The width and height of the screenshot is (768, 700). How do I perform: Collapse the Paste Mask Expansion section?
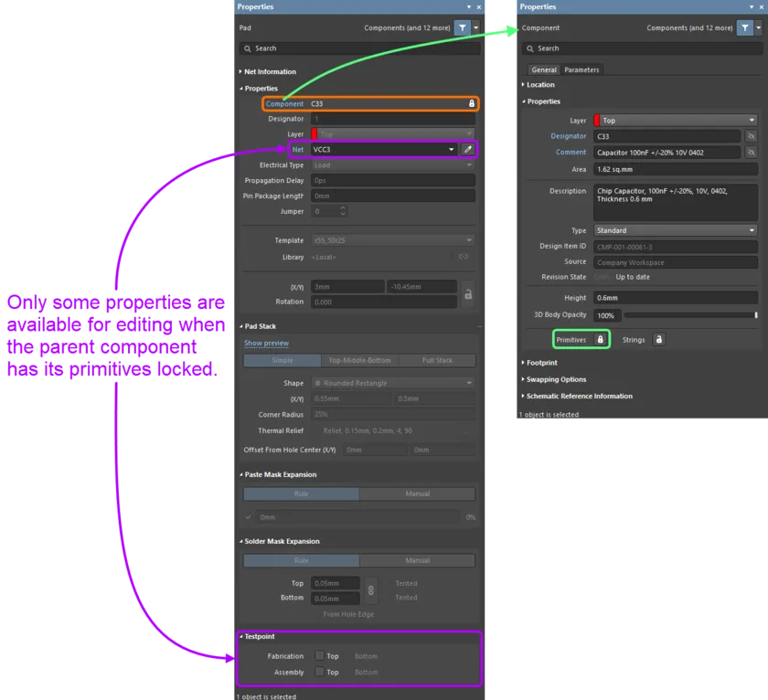click(x=240, y=474)
